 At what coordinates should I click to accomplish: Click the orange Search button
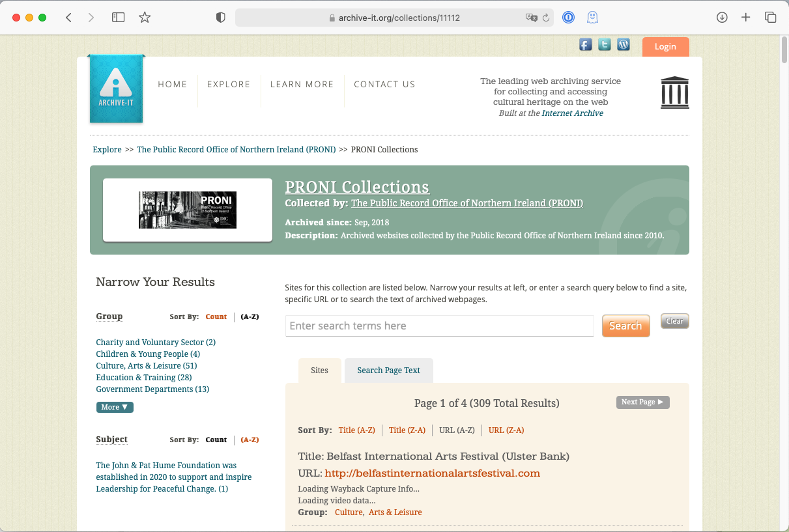625,326
